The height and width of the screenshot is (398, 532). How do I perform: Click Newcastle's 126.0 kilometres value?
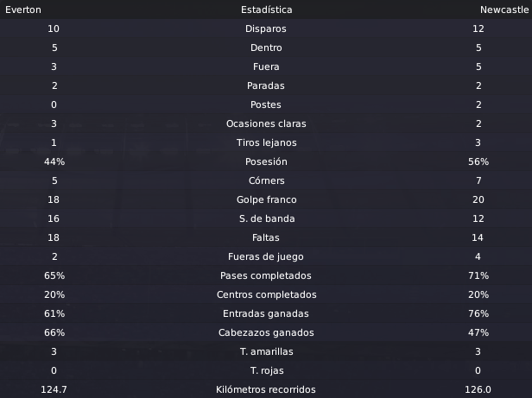tap(478, 389)
